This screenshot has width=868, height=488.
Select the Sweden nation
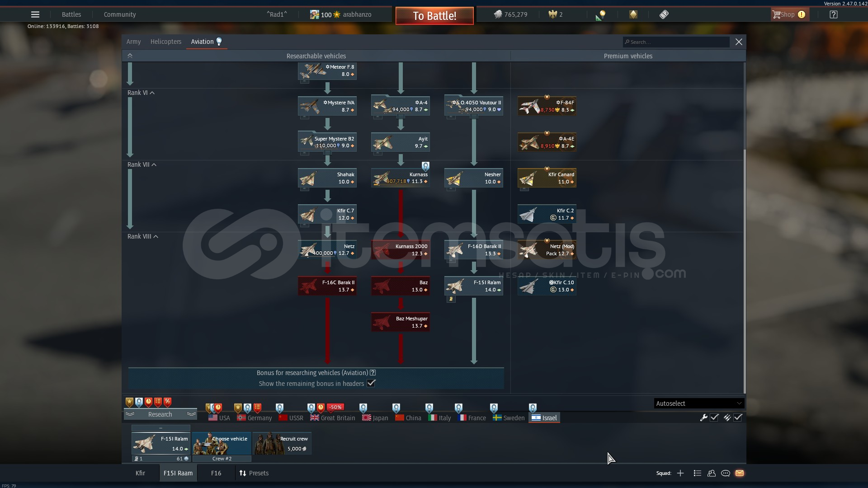pos(509,418)
